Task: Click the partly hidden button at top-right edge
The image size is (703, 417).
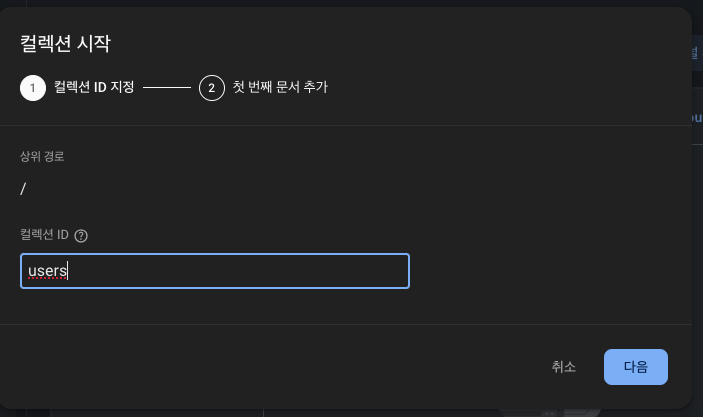Action: click(x=697, y=54)
